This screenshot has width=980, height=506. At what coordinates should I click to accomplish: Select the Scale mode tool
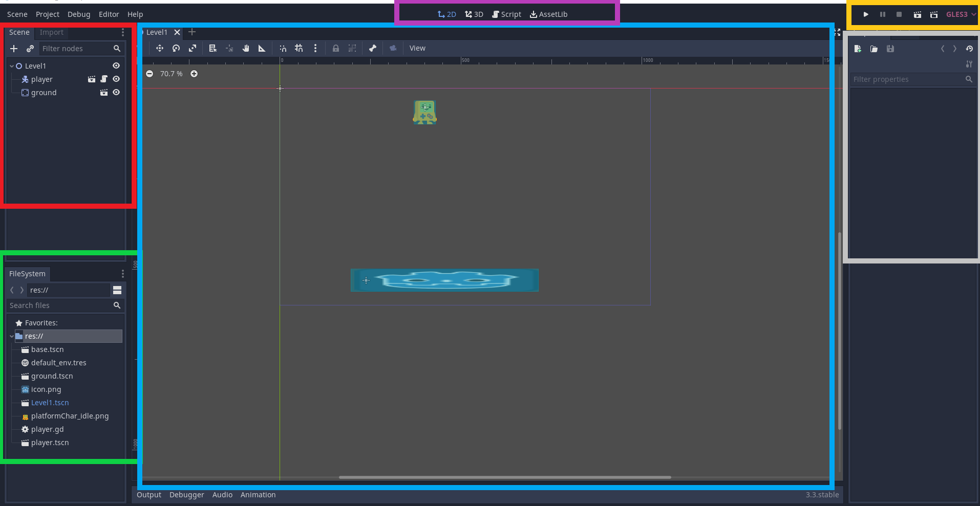[x=193, y=48]
